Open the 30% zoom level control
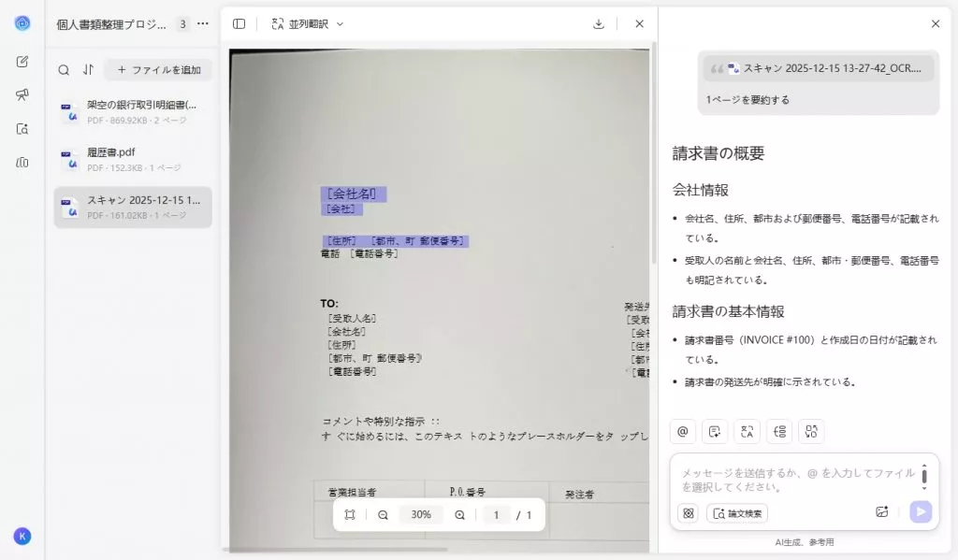The width and height of the screenshot is (958, 560). (x=421, y=514)
